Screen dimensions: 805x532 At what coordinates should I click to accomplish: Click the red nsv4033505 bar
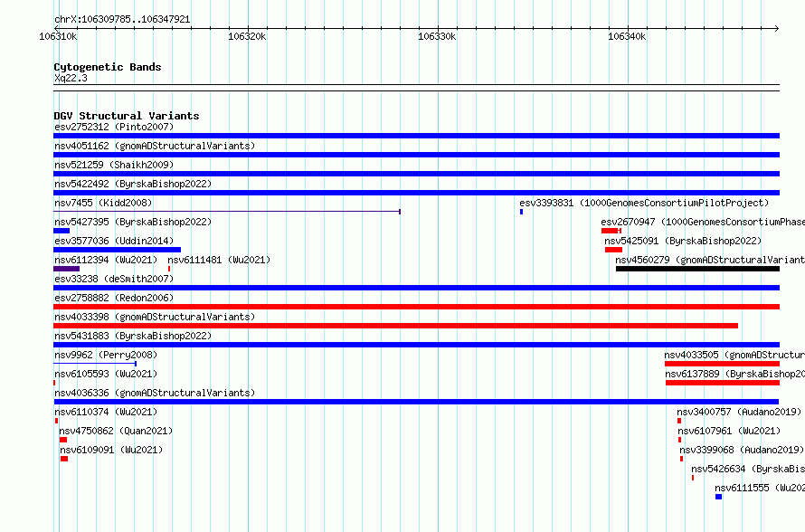(x=723, y=364)
